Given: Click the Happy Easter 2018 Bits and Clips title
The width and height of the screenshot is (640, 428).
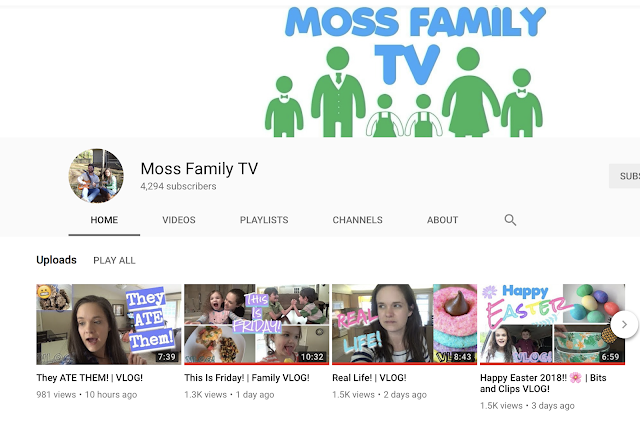Looking at the screenshot, I should pyautogui.click(x=543, y=383).
